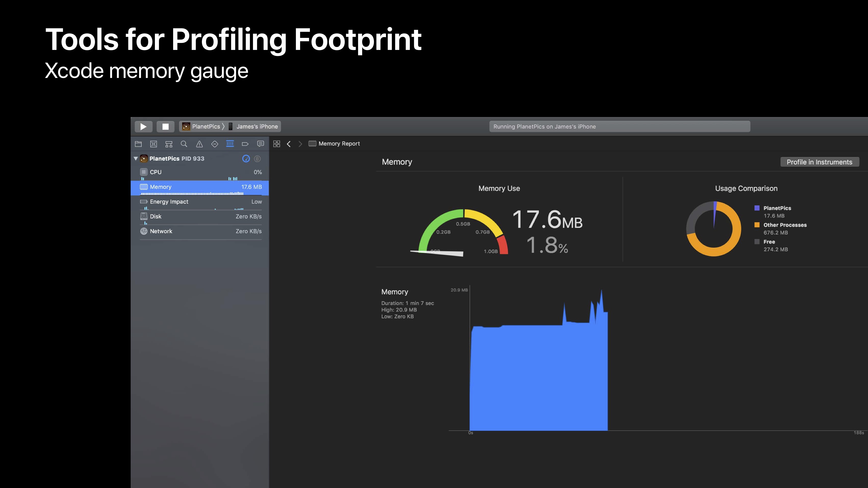Toggle the gray process view options button

257,159
